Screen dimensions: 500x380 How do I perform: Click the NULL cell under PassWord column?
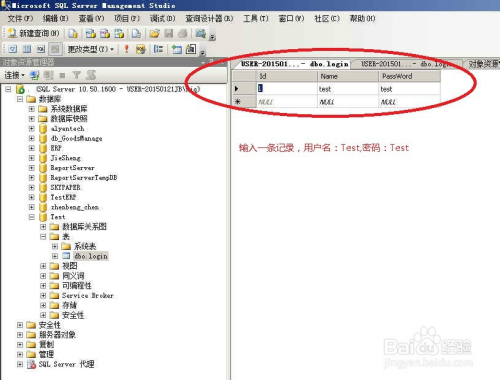(x=409, y=102)
